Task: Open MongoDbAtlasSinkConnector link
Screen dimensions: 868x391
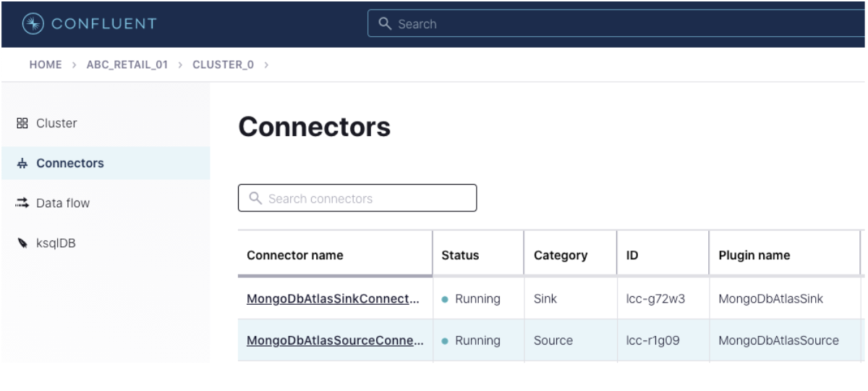Action: click(x=333, y=299)
